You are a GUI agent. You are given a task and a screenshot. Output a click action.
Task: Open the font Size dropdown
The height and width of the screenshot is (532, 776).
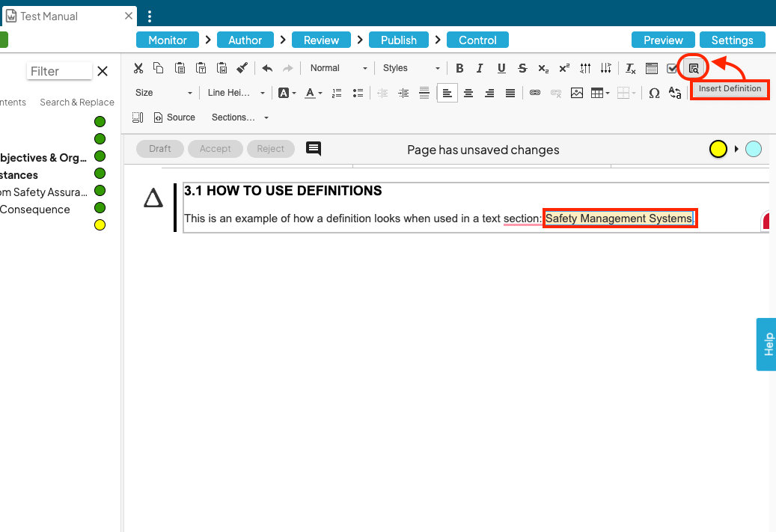pyautogui.click(x=163, y=93)
